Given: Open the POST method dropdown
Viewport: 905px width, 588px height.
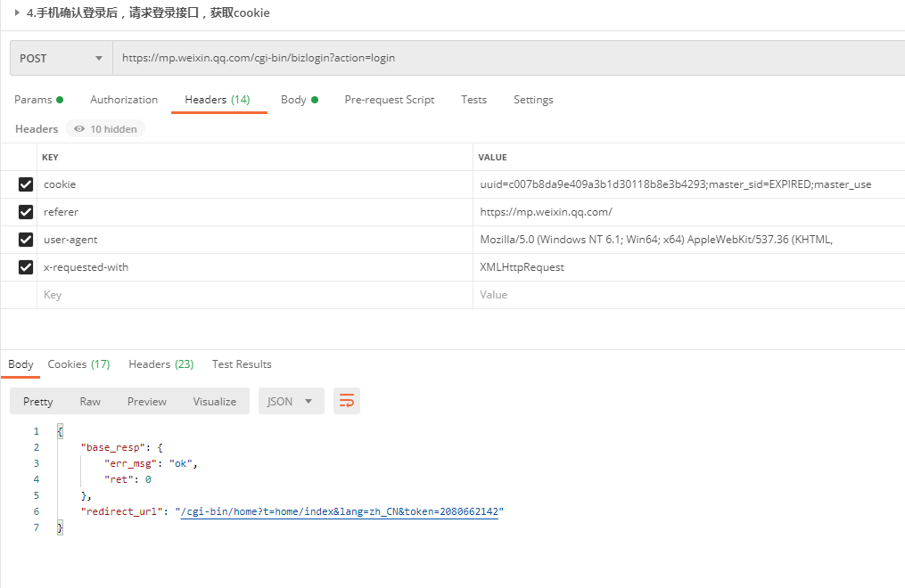Looking at the screenshot, I should coord(62,58).
